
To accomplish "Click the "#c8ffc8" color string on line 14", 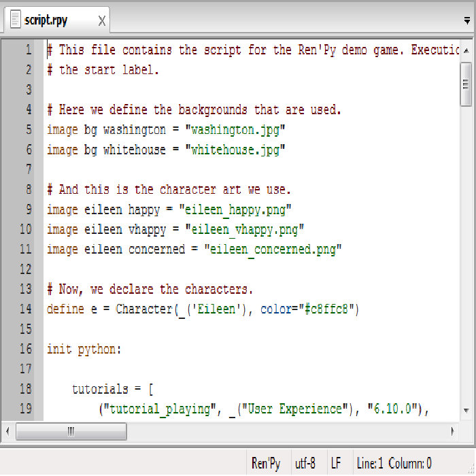I will [x=326, y=309].
